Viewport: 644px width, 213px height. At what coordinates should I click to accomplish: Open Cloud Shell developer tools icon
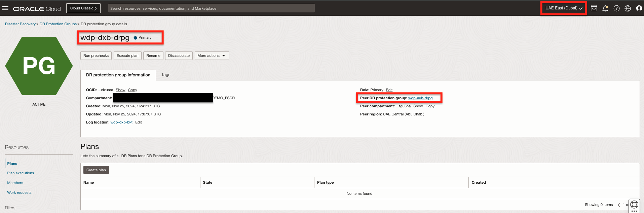(594, 8)
